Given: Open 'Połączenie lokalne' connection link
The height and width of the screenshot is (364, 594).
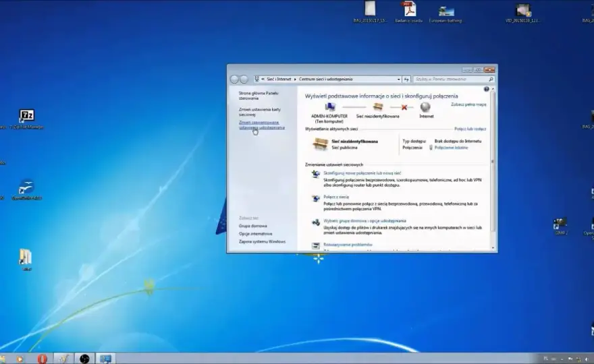Looking at the screenshot, I should click(x=451, y=148).
